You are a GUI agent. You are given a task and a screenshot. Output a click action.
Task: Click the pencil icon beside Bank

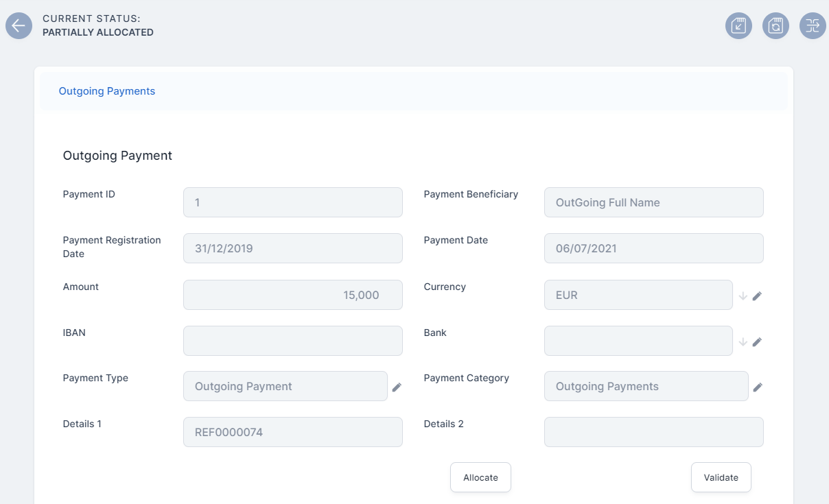point(757,341)
